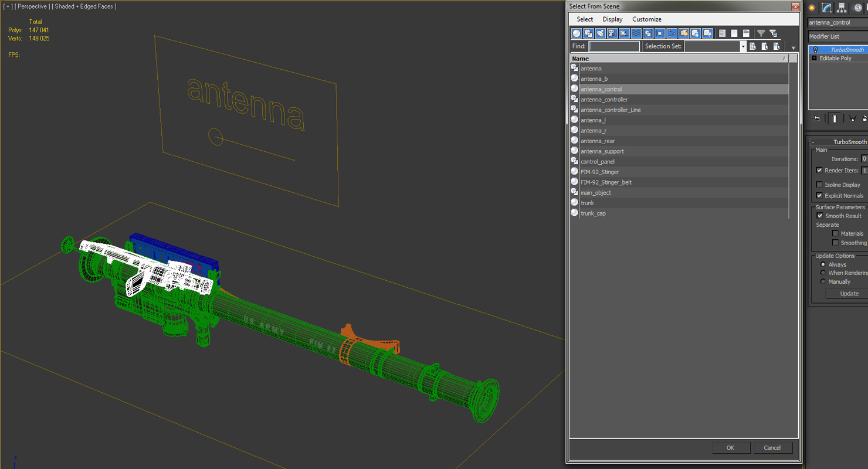Toggle Smooth Result checkbox
This screenshot has width=868, height=469.
click(820, 216)
